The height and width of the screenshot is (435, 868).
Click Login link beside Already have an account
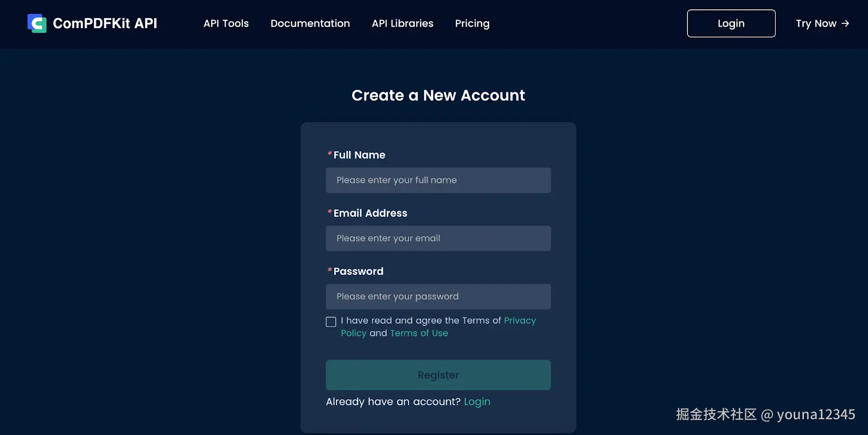click(x=477, y=402)
